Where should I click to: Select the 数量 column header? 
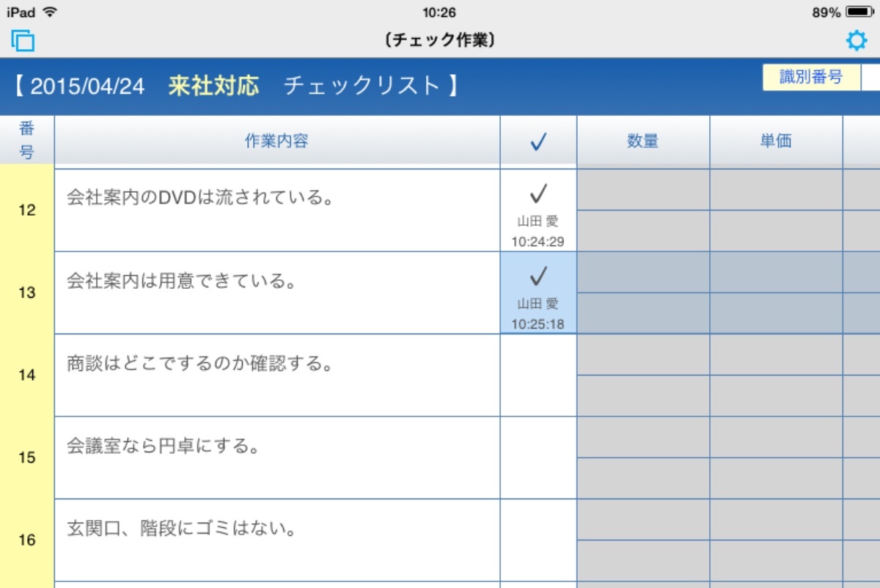coord(643,142)
